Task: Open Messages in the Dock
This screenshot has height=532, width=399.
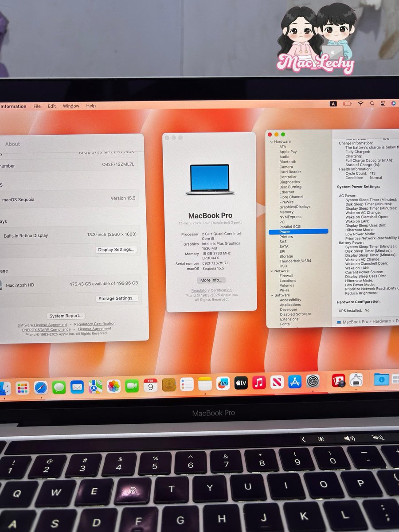Action: (59, 387)
